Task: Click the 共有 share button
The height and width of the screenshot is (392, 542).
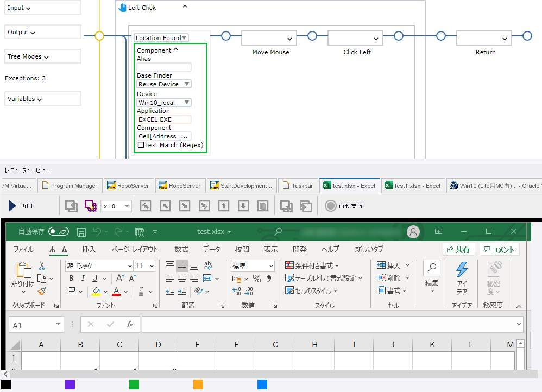Action: (x=459, y=250)
